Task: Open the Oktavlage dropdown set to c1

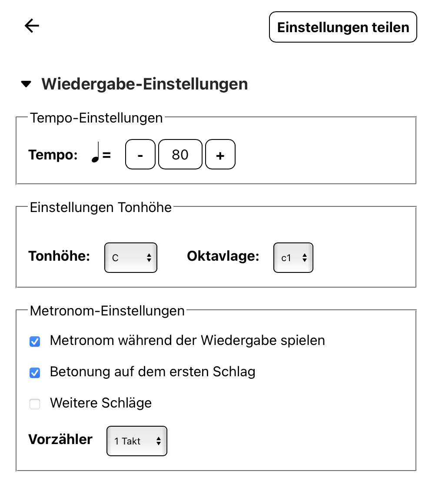Action: (x=293, y=258)
